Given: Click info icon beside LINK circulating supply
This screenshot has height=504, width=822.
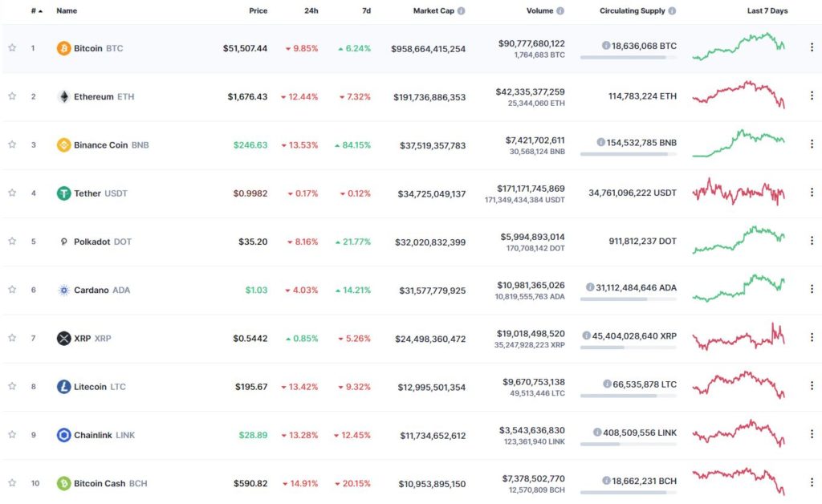Looking at the screenshot, I should click(597, 433).
